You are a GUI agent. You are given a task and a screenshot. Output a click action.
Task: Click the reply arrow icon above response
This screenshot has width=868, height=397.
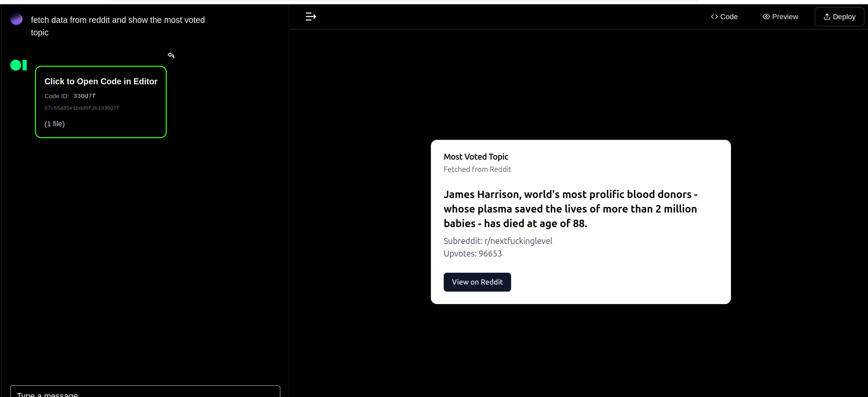tap(171, 55)
